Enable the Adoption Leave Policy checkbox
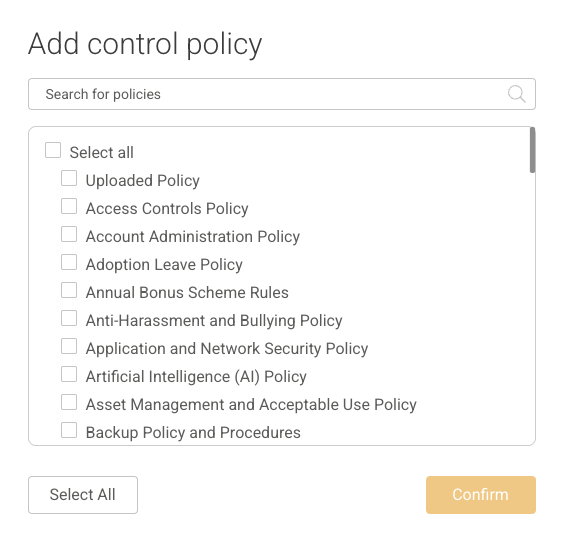Screen dimensions: 572x543 click(69, 262)
